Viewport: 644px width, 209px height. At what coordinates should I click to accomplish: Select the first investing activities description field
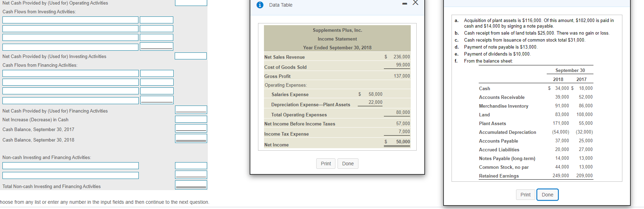coord(70,20)
